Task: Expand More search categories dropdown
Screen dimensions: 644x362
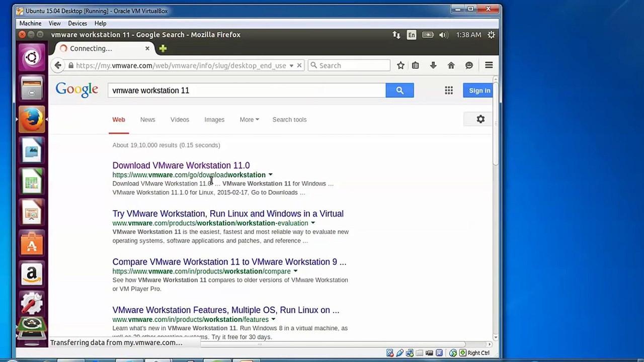Action: (249, 120)
